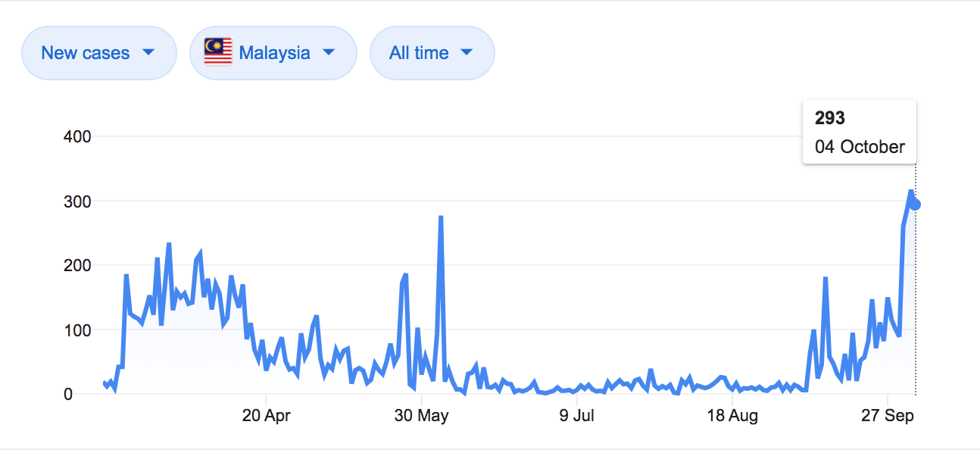Image resolution: width=980 pixels, height=453 pixels.
Task: Click the 04 October tooltip date text
Action: (860, 147)
